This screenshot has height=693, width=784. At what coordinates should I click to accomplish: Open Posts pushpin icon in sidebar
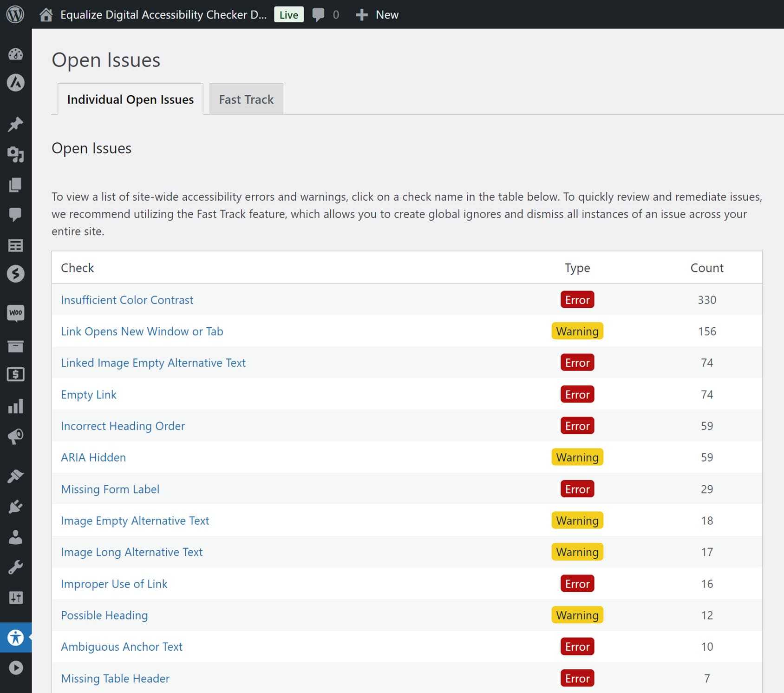15,124
